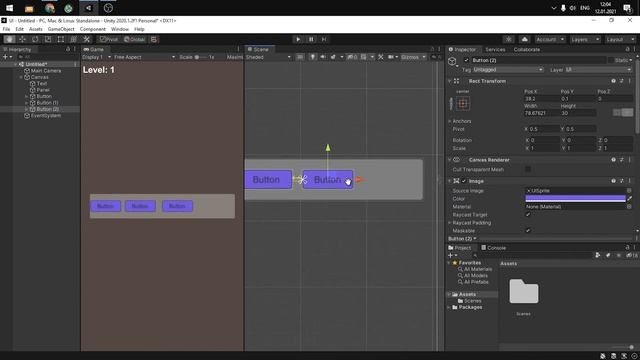Open the custom editor tools icon
The width and height of the screenshot is (640, 360).
pos(87,39)
